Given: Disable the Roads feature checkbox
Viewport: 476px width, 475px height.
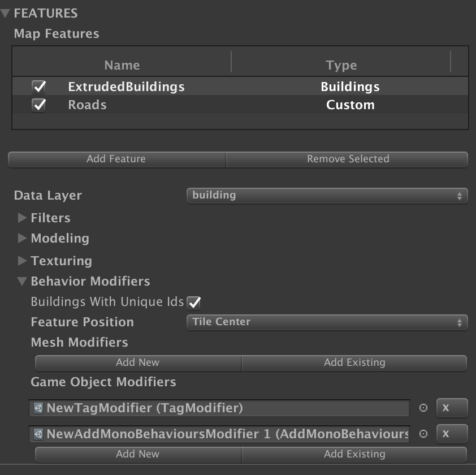Looking at the screenshot, I should tap(37, 105).
